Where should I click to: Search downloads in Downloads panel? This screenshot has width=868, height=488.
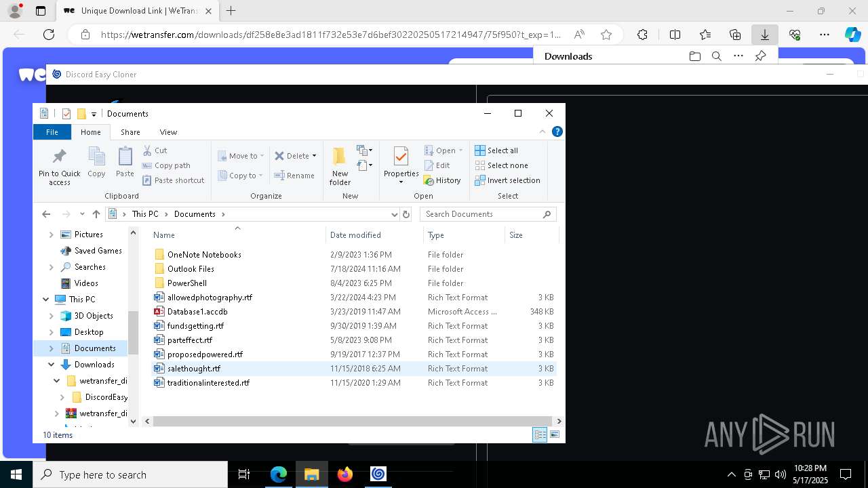716,56
